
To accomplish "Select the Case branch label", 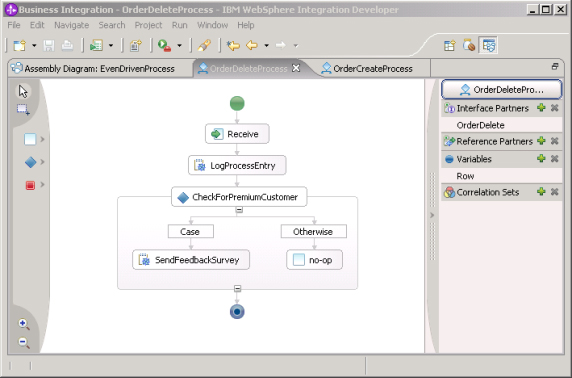I will pyautogui.click(x=191, y=232).
